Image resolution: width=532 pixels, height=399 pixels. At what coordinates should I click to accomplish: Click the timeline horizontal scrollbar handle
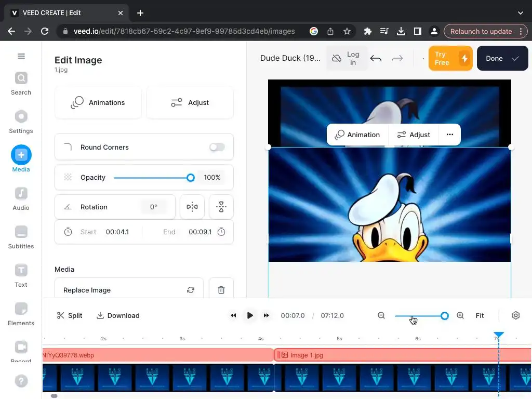[54, 395]
